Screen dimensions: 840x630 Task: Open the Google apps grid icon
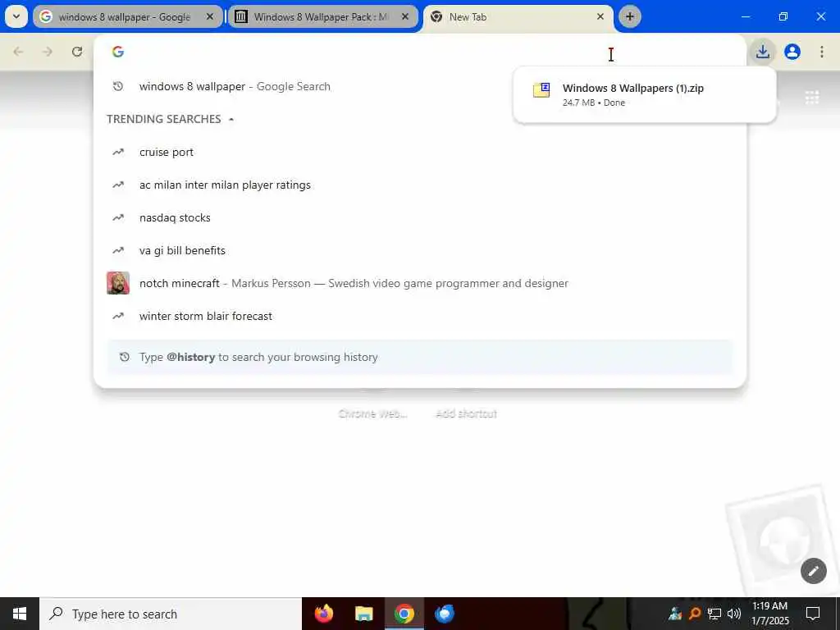click(x=811, y=98)
